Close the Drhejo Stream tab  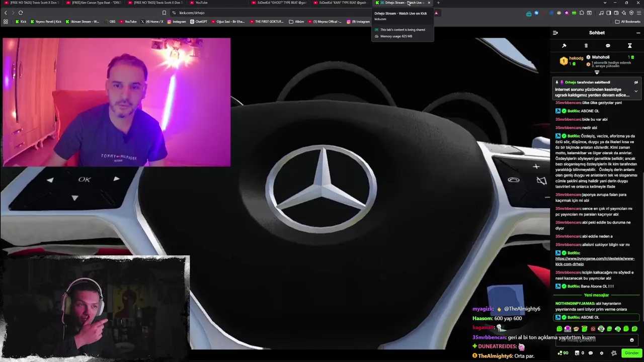click(x=429, y=3)
